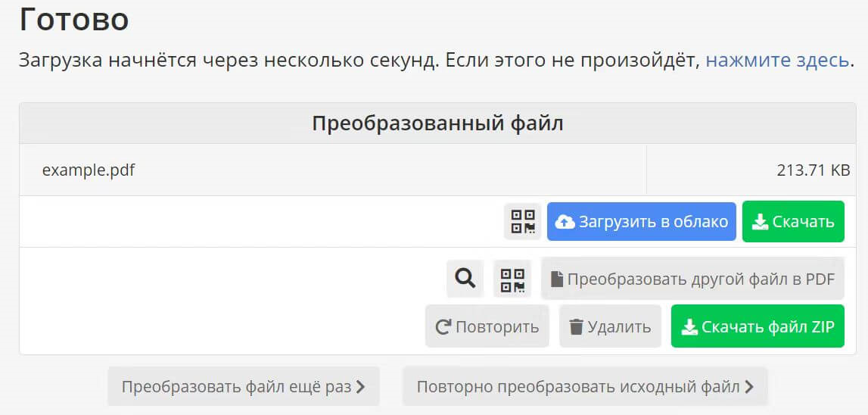
Task: Follow the "нажмите здесь" link
Action: pyautogui.click(x=777, y=61)
